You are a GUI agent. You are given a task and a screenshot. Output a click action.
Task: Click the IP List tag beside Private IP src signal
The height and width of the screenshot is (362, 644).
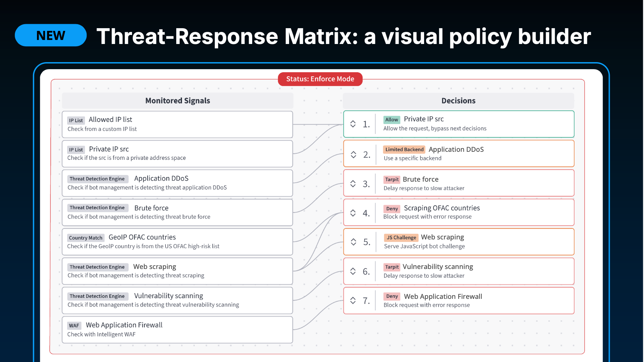click(x=76, y=150)
